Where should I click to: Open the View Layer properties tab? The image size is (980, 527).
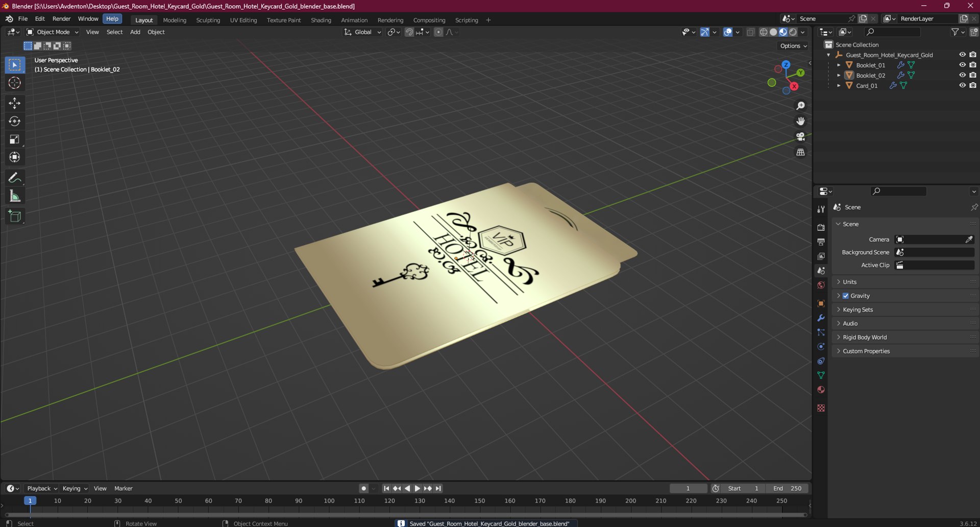click(821, 256)
